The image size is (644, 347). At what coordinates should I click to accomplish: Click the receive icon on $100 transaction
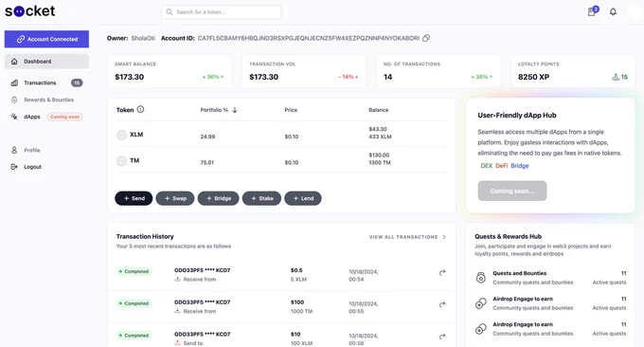[x=177, y=311]
